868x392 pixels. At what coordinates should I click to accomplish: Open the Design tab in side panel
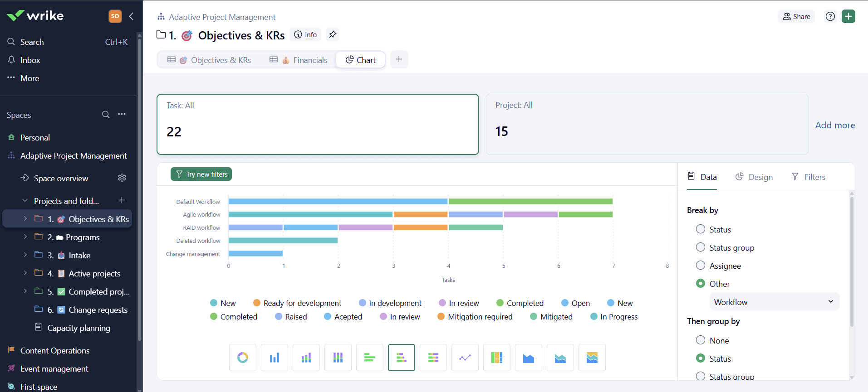(x=754, y=177)
